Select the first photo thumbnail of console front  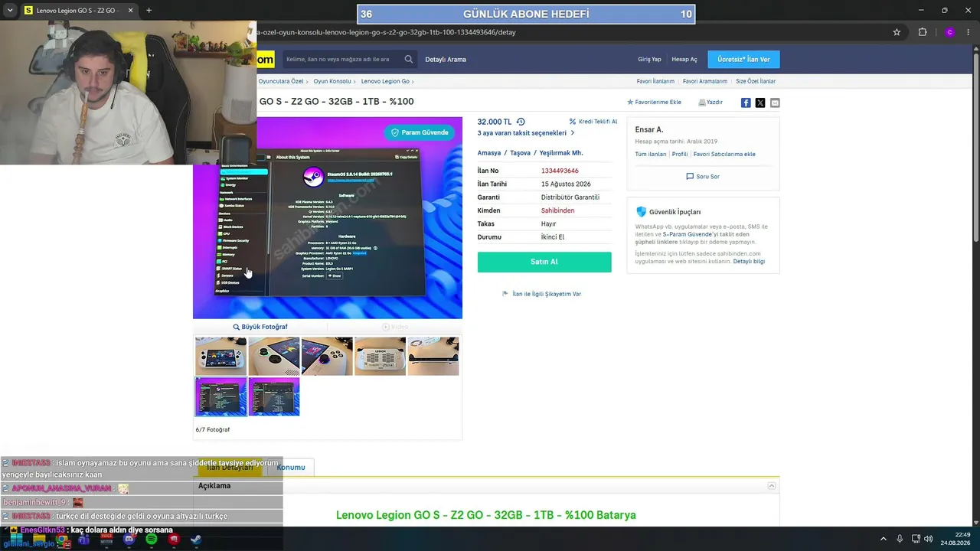click(x=220, y=357)
